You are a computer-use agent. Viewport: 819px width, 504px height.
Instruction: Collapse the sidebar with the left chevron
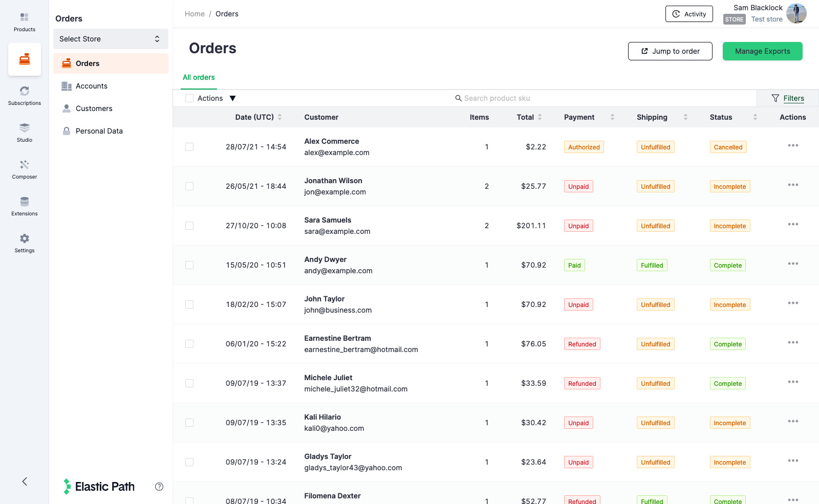tap(24, 481)
